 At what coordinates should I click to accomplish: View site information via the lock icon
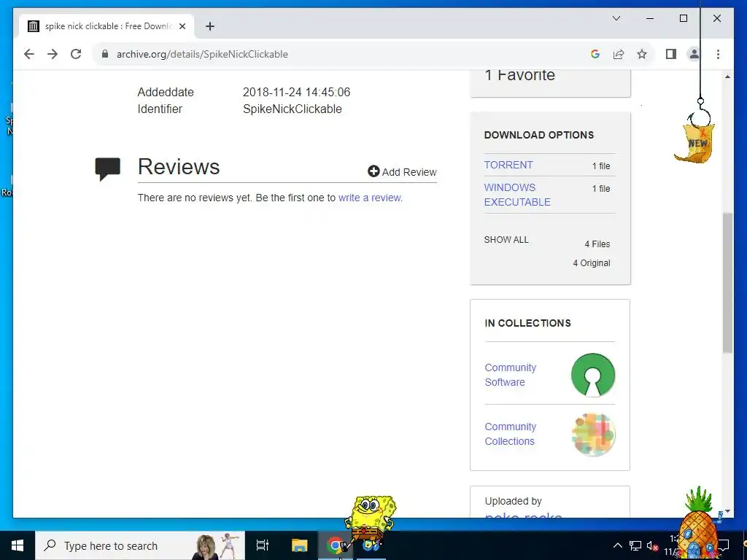click(x=105, y=54)
